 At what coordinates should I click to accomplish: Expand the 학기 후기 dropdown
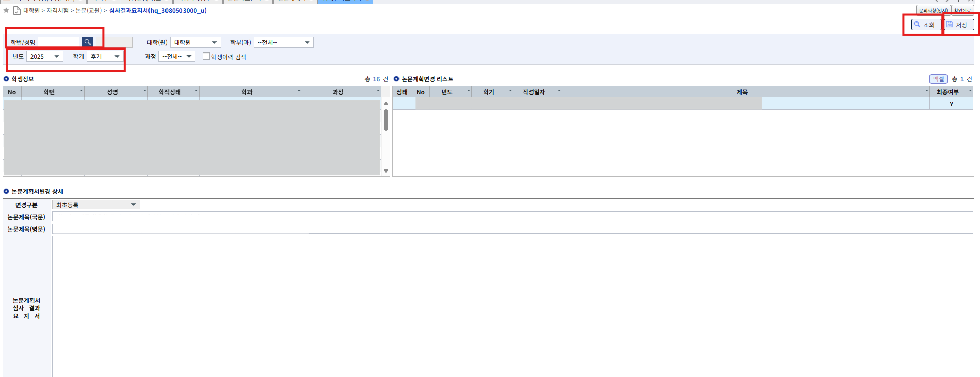(105, 56)
